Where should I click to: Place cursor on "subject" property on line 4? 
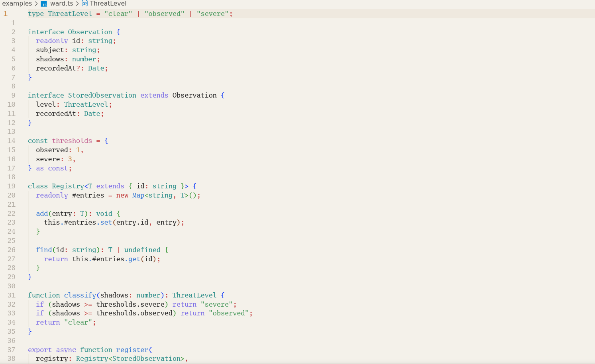click(50, 50)
